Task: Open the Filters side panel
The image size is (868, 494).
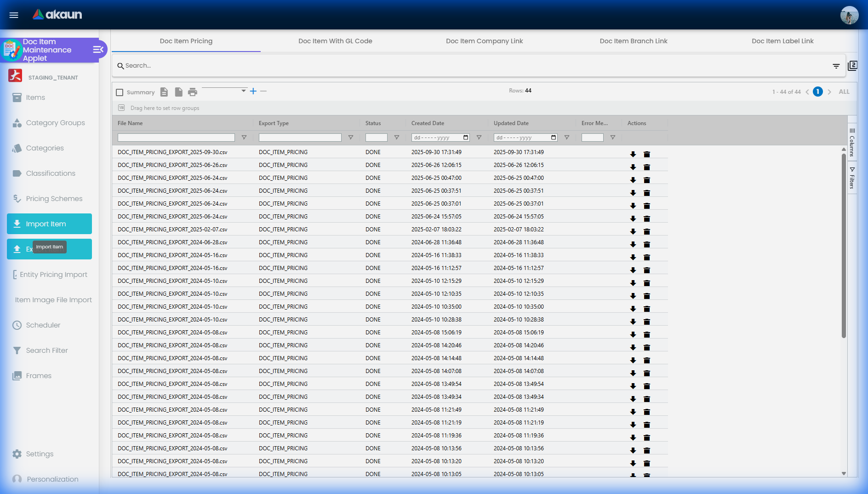Action: (x=852, y=178)
